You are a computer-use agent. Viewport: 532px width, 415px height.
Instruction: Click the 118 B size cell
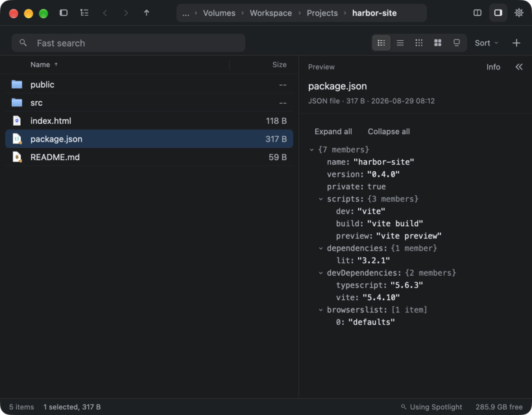(276, 121)
